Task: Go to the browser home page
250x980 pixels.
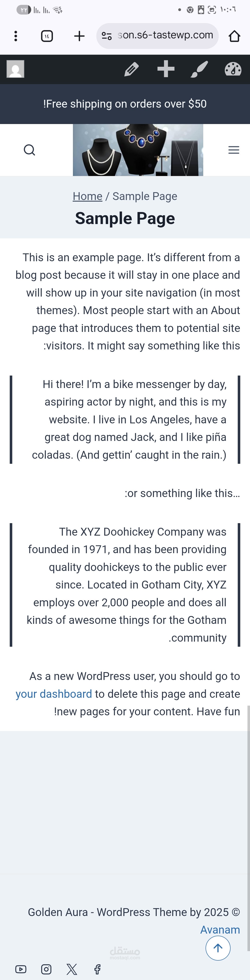Action: click(x=234, y=36)
